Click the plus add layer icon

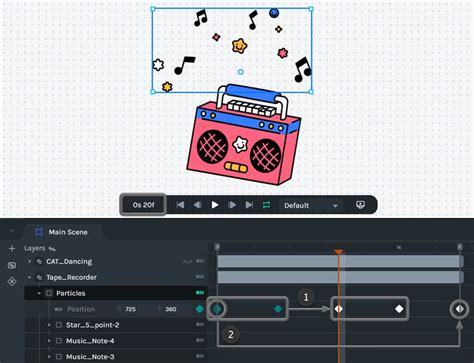12,249
